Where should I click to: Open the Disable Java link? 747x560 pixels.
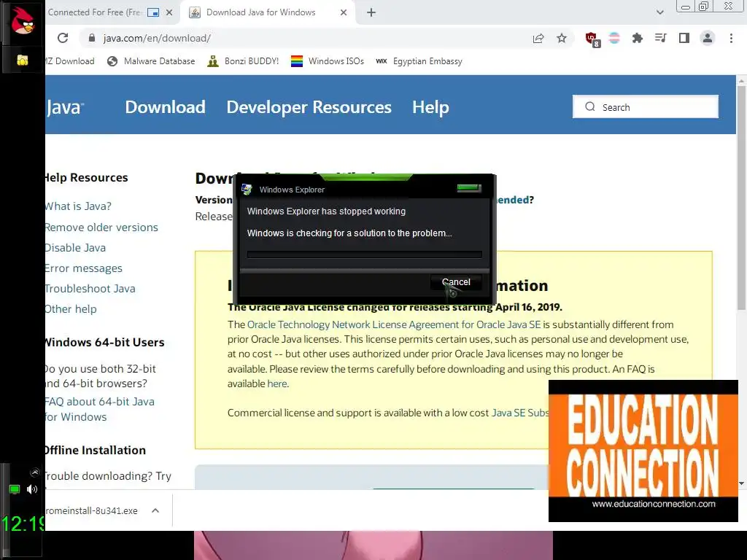coord(75,248)
